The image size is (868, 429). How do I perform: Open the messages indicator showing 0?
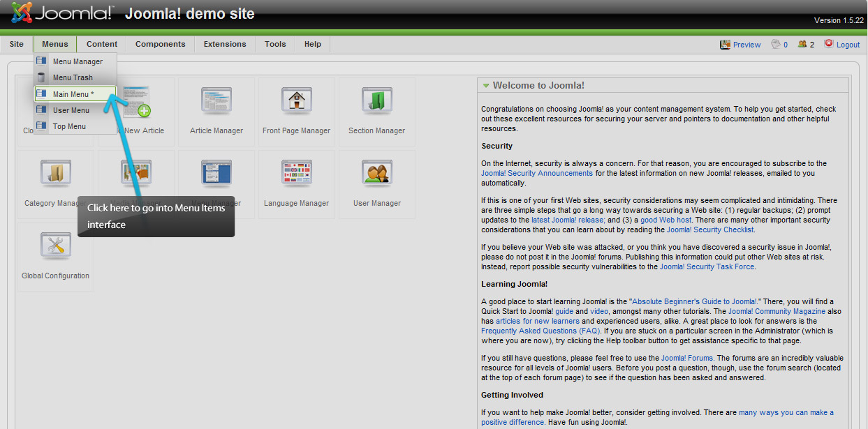779,45
